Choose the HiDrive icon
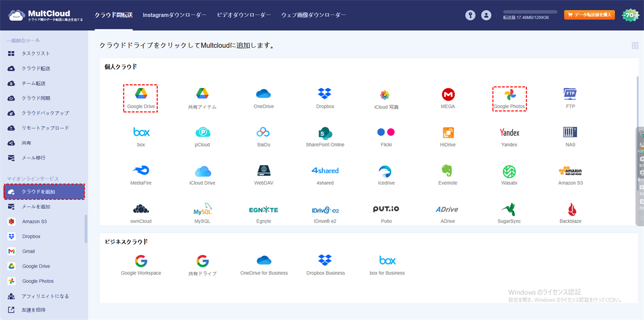The image size is (644, 320). 448,137
